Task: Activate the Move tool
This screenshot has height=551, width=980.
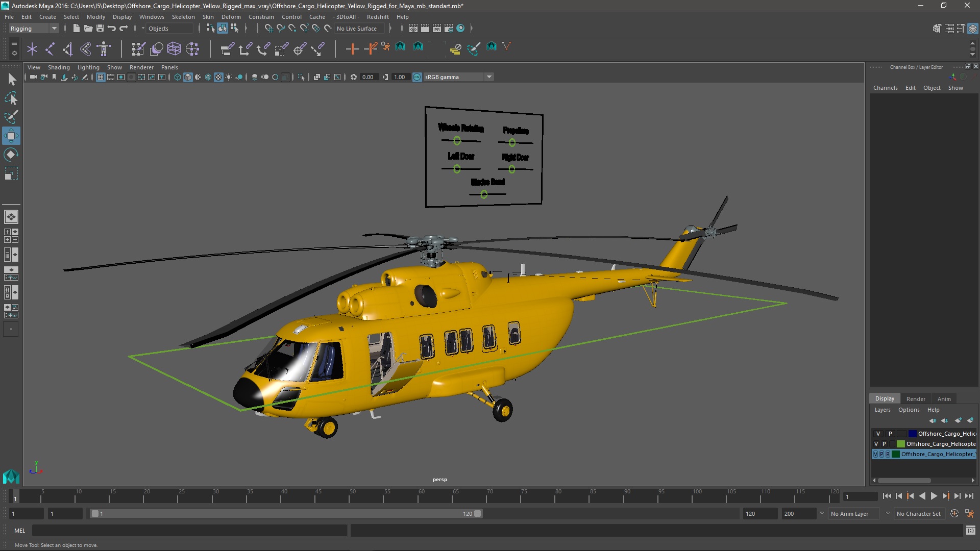Action: (11, 136)
